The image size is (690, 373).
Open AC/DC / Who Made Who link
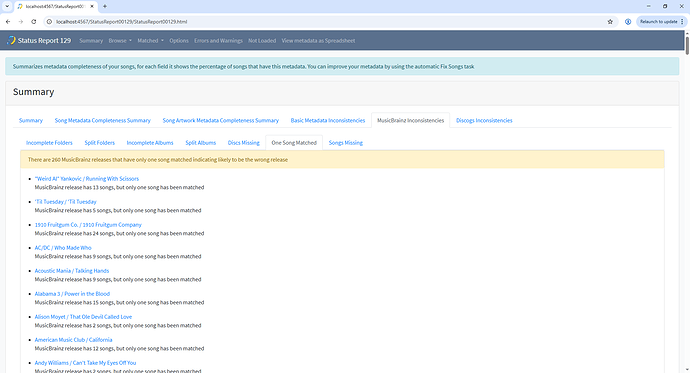63,248
